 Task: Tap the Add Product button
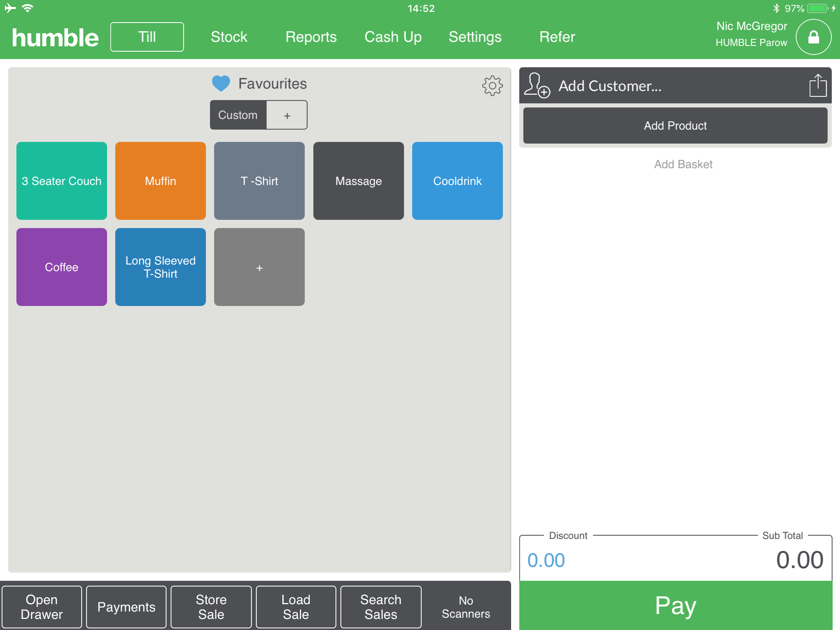point(675,126)
